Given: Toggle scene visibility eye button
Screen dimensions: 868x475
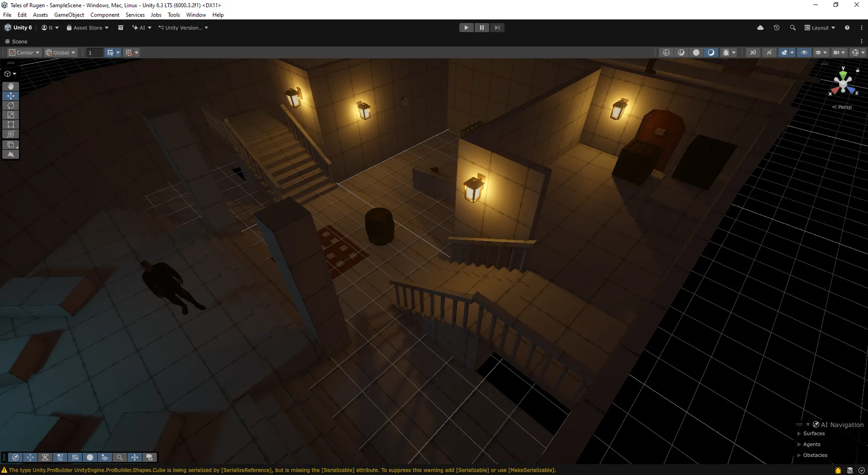Looking at the screenshot, I should click(x=804, y=52).
